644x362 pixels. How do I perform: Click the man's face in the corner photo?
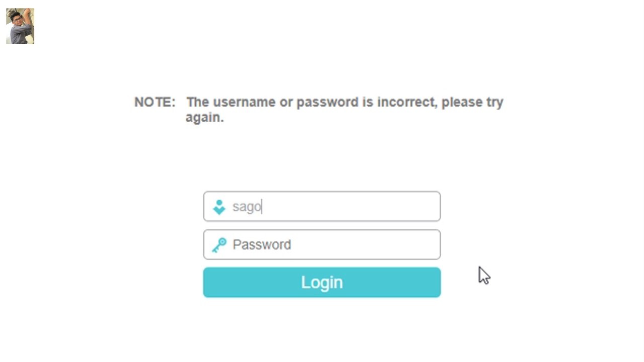coord(17,20)
